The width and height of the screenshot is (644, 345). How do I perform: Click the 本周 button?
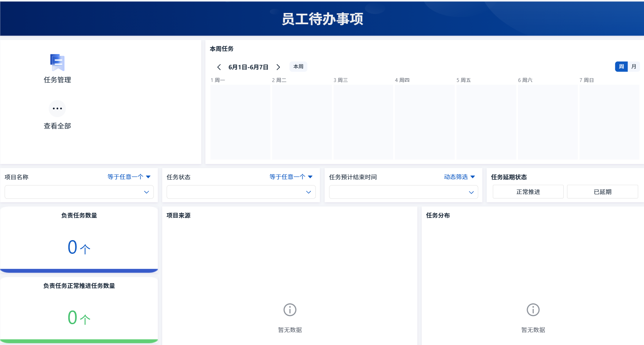coord(298,67)
